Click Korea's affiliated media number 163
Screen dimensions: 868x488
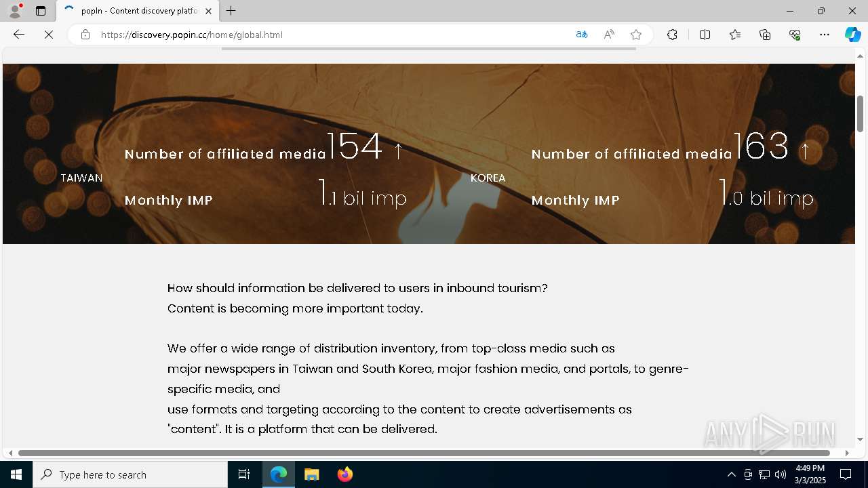tap(761, 146)
